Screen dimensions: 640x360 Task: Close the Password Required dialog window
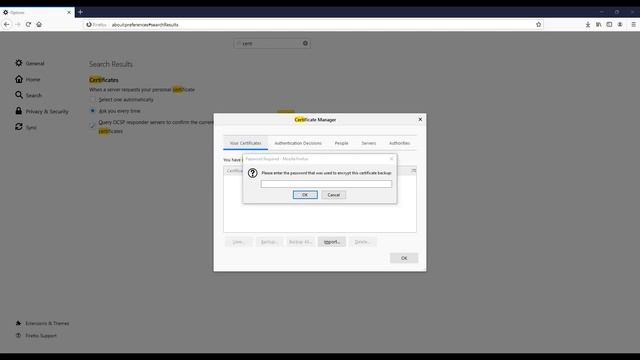pos(391,159)
